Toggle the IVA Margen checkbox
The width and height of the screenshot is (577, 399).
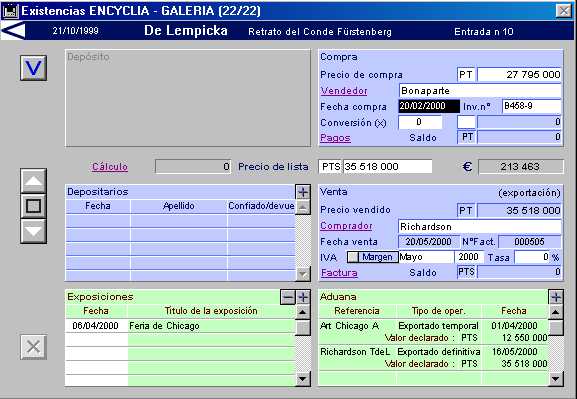[x=353, y=257]
